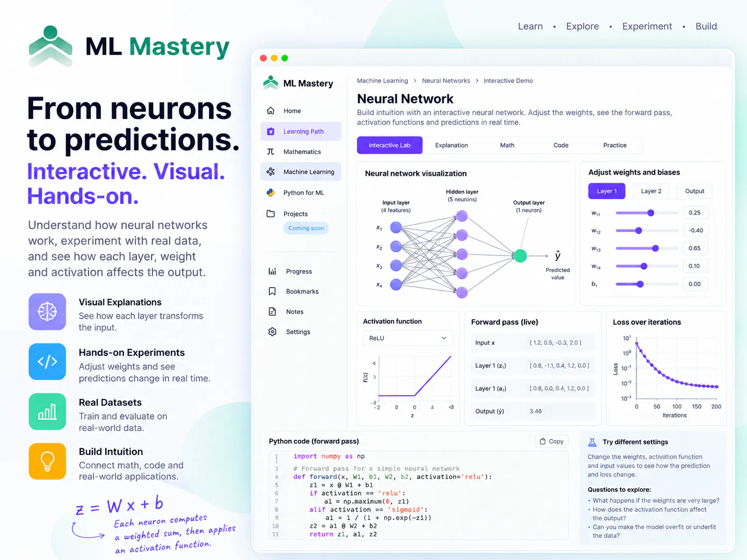
Task: Switch to the Explanation tab
Action: coord(451,145)
